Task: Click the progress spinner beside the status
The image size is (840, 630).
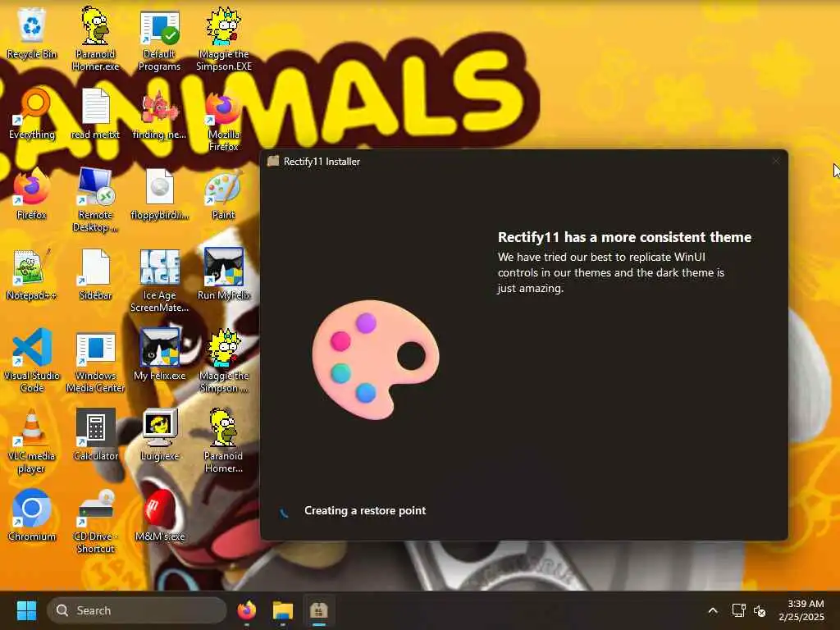Action: [x=284, y=512]
